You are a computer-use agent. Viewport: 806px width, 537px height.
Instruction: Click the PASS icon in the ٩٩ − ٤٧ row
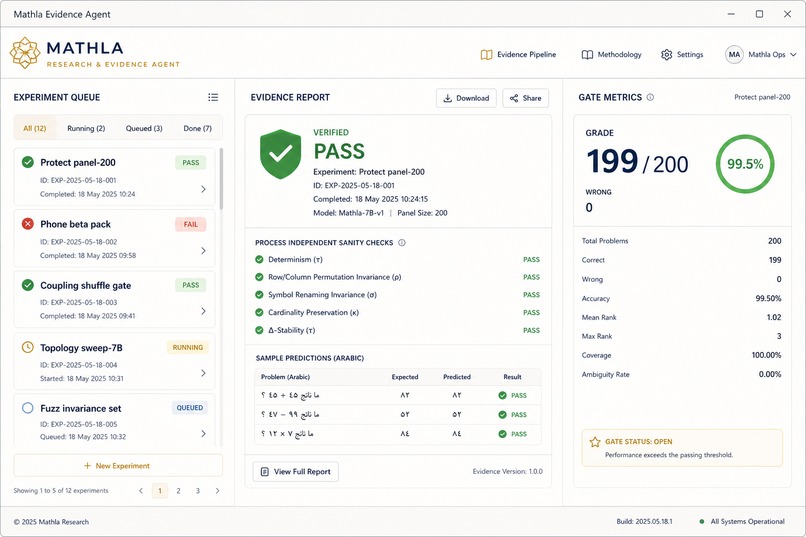(502, 415)
